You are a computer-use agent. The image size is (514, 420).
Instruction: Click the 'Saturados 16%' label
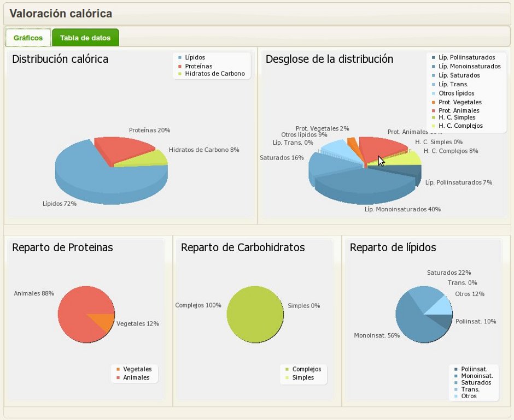click(282, 157)
